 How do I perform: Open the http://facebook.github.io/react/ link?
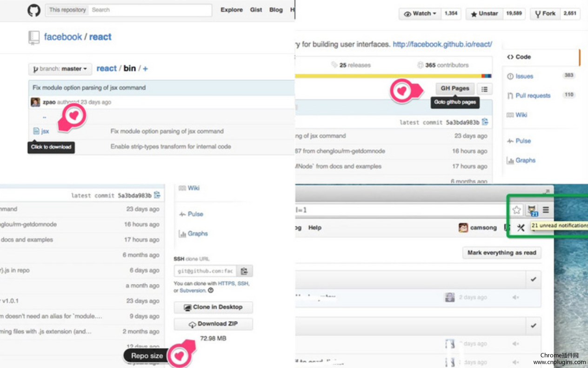coord(442,45)
